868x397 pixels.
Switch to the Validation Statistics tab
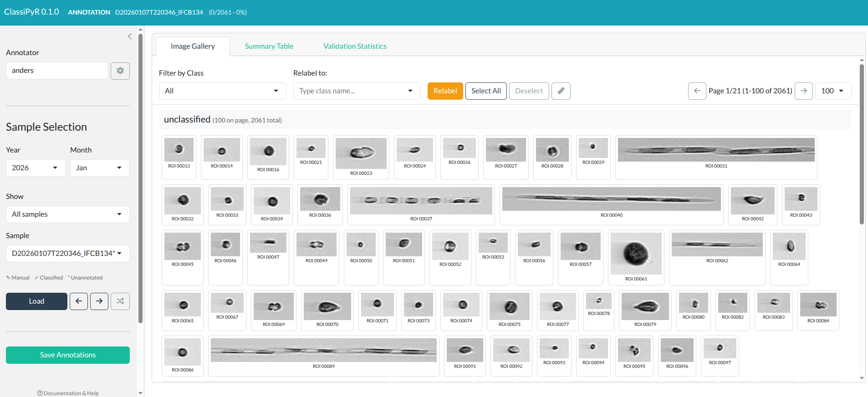coord(355,46)
